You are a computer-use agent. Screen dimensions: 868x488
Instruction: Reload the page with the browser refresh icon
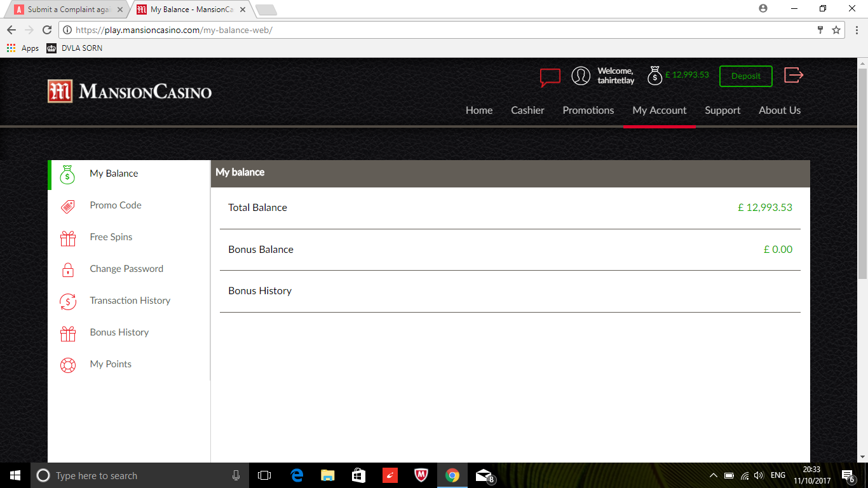pos(46,30)
